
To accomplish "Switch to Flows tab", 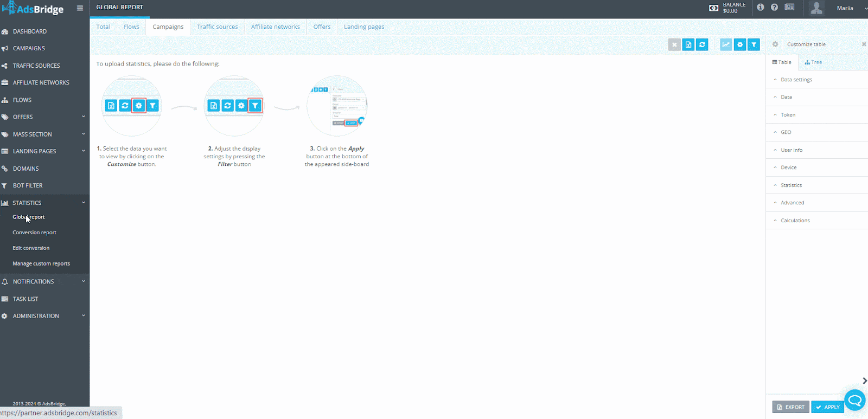I will [x=131, y=27].
